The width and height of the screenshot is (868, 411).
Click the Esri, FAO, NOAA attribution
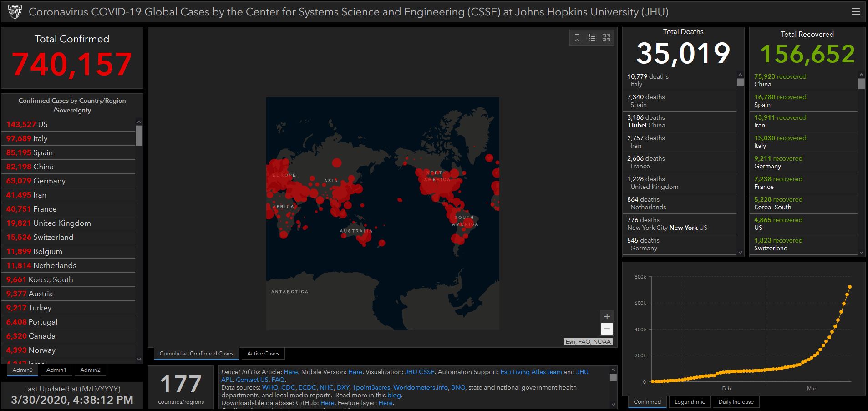(588, 342)
